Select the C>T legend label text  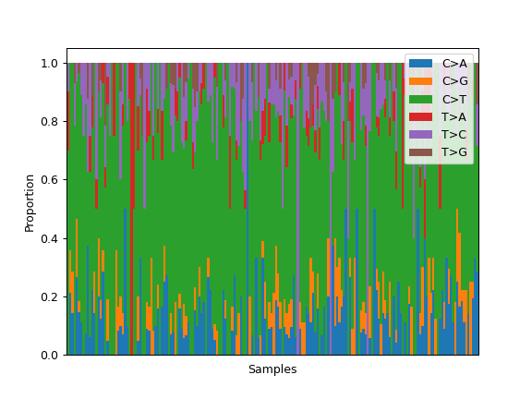454,99
